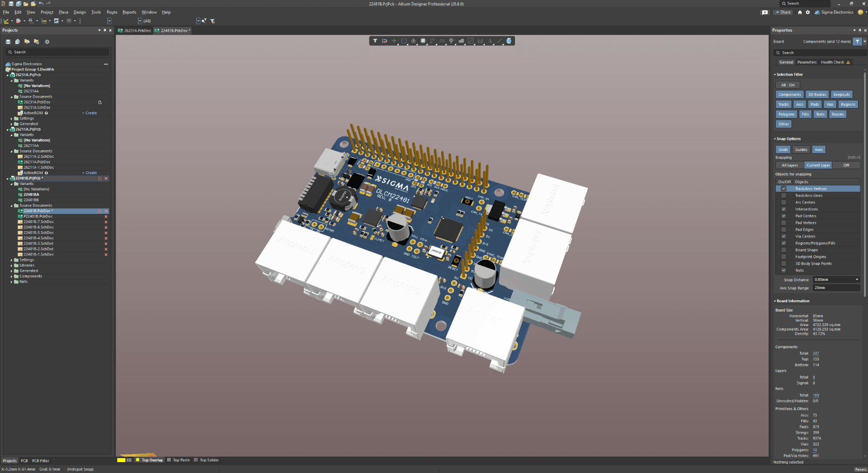Click the clear filter funnel icon
This screenshot has width=868, height=473.
pos(212,21)
